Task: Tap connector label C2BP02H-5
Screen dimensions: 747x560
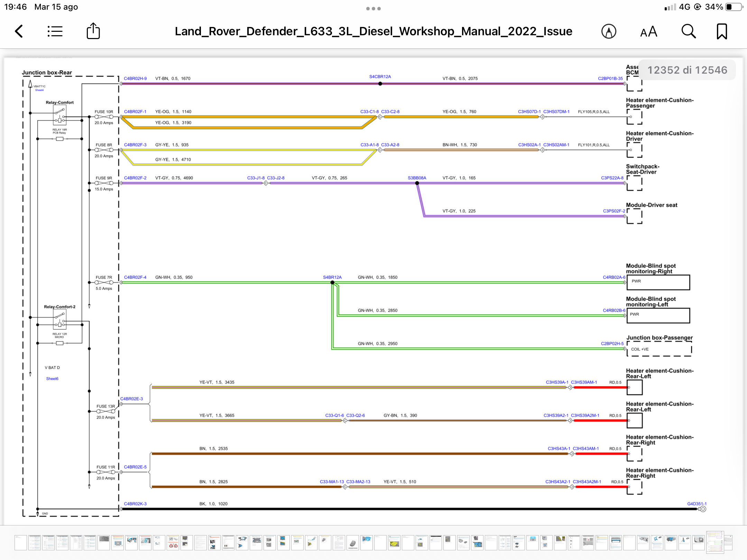Action: coord(612,344)
